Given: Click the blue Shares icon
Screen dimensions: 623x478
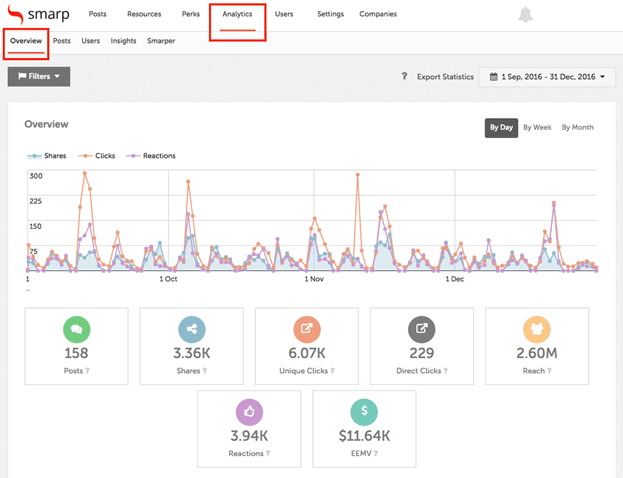Looking at the screenshot, I should pyautogui.click(x=192, y=330).
